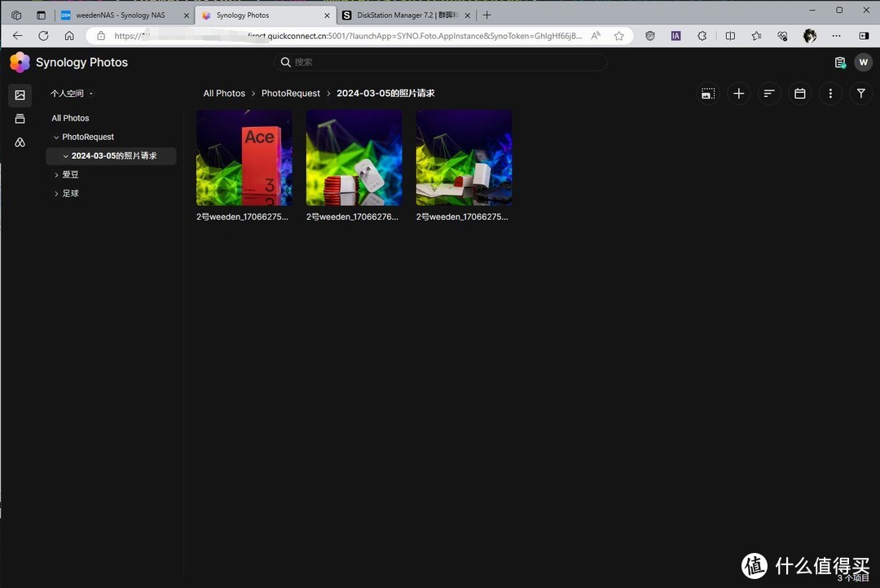Open the sort options icon

[769, 94]
